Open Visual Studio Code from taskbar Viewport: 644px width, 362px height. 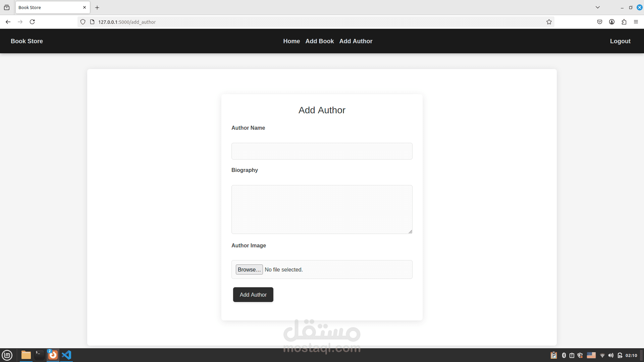click(x=66, y=355)
